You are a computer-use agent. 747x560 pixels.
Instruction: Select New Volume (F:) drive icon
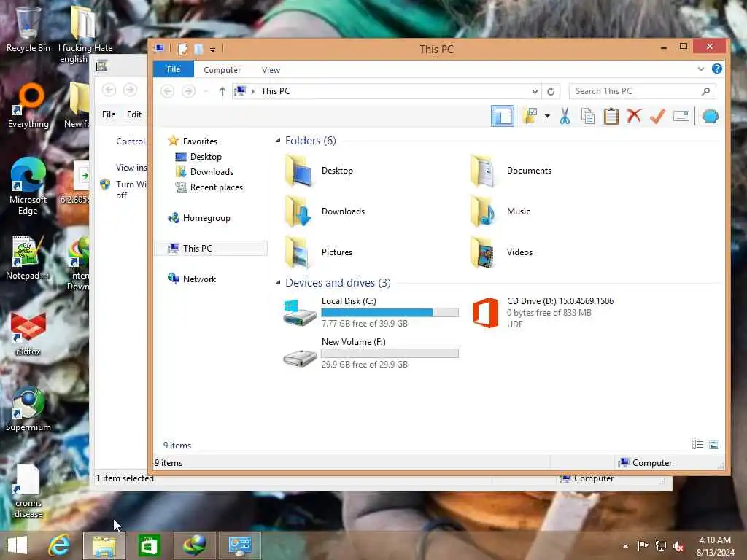click(x=299, y=357)
